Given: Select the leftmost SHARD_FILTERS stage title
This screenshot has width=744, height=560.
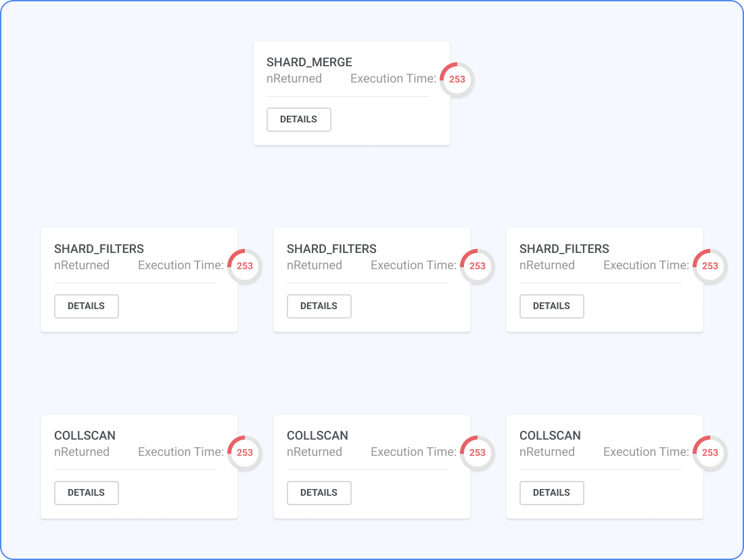Looking at the screenshot, I should coord(99,249).
